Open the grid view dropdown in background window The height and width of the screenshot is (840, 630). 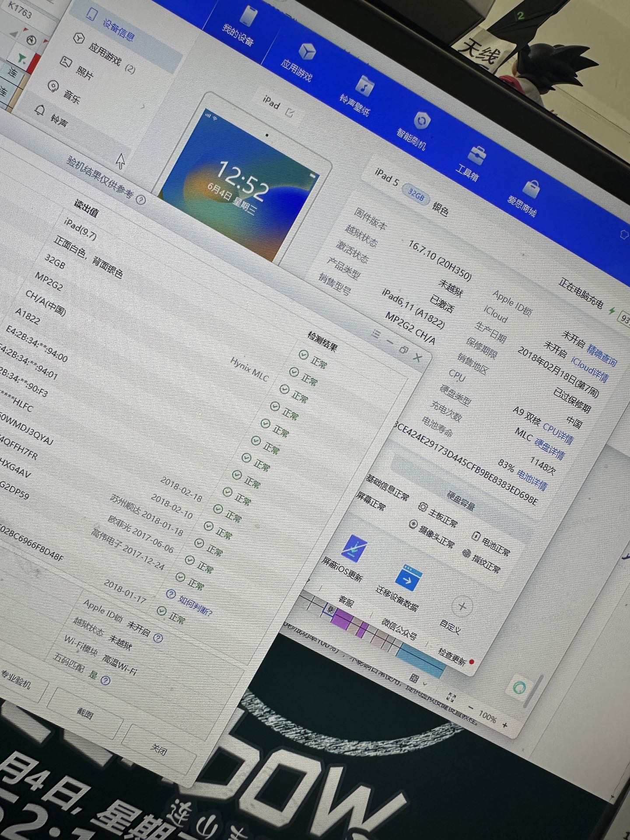[418, 680]
